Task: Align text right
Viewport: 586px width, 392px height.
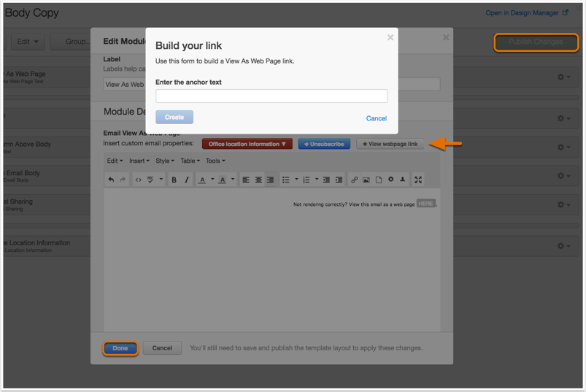Action: pos(270,180)
